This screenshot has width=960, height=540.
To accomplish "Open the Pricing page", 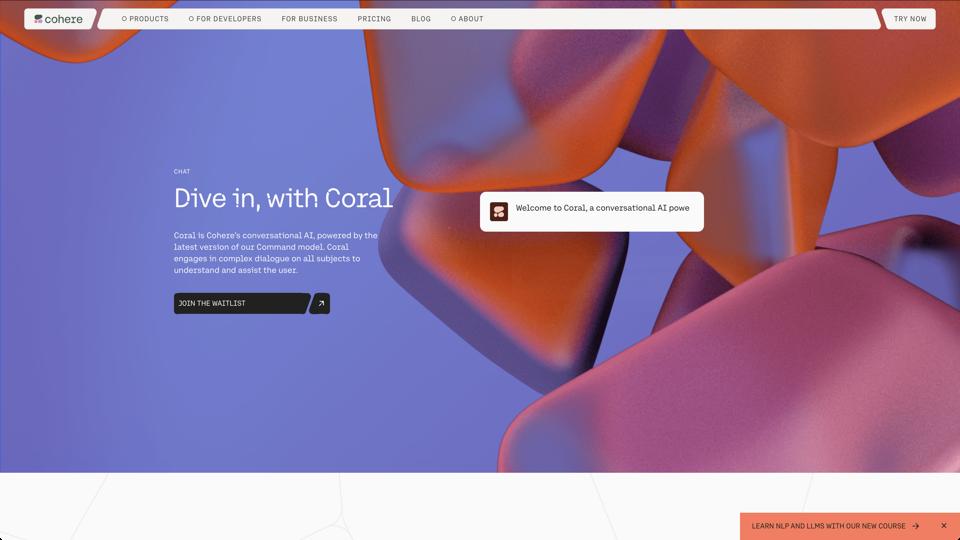I will [x=374, y=19].
